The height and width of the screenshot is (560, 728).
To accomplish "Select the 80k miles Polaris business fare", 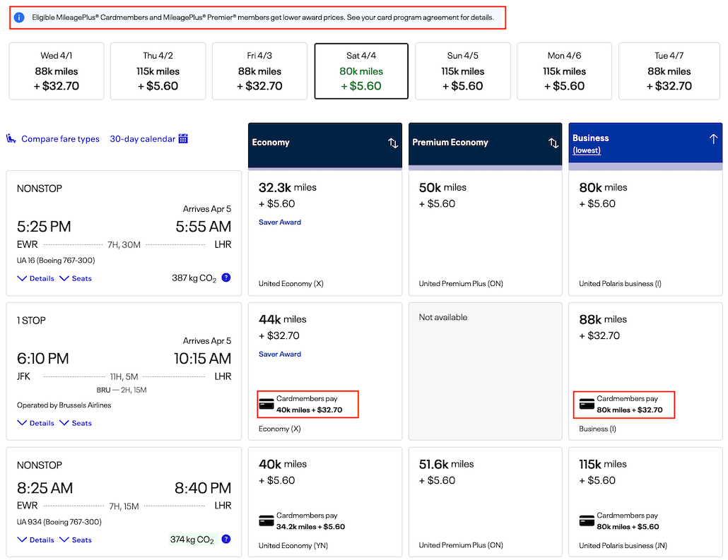I will [x=645, y=233].
